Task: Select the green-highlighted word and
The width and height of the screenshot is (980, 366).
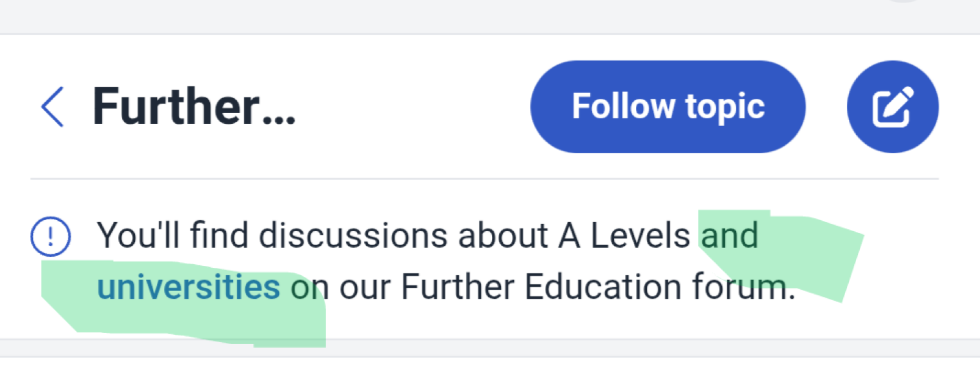Action: pyautogui.click(x=730, y=235)
